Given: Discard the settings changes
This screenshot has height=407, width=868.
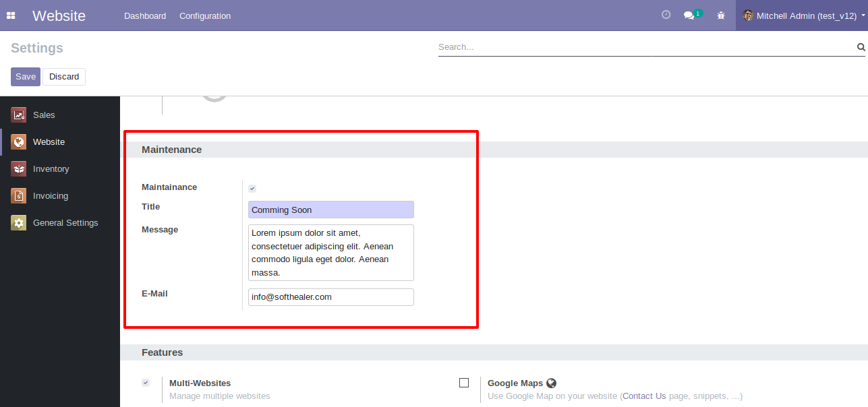Looking at the screenshot, I should click(x=64, y=77).
